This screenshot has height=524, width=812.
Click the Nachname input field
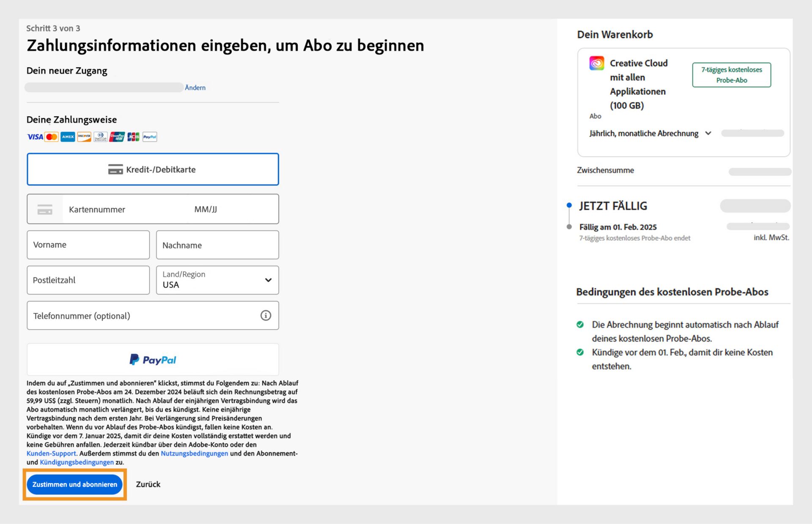point(217,245)
